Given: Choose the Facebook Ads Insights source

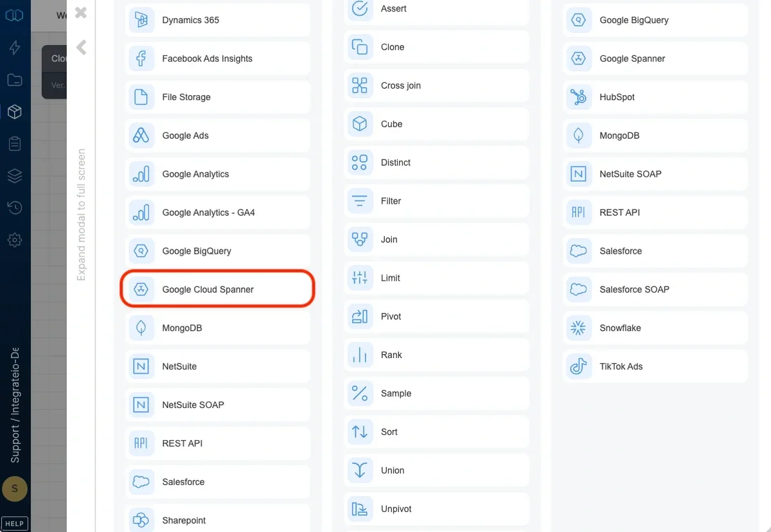Looking at the screenshot, I should click(218, 58).
